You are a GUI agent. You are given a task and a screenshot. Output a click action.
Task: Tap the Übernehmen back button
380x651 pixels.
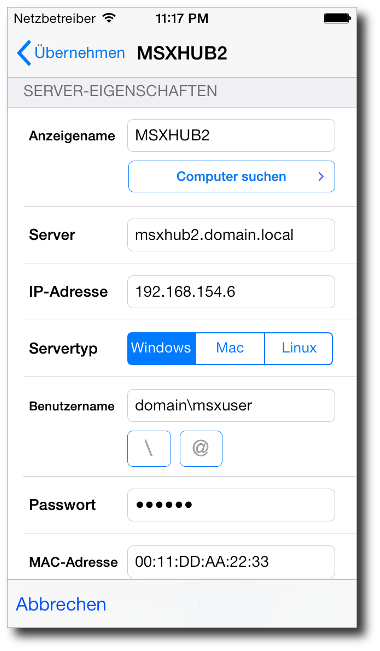tap(71, 53)
